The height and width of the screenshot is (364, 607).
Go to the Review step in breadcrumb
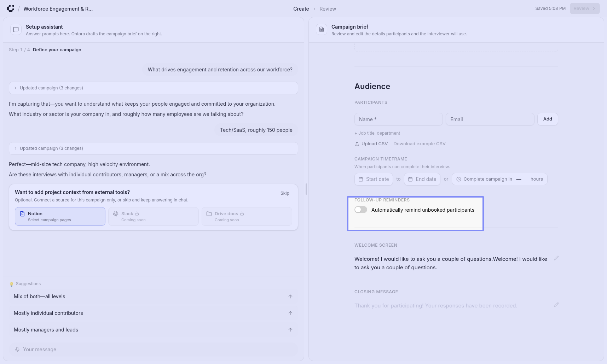[328, 9]
